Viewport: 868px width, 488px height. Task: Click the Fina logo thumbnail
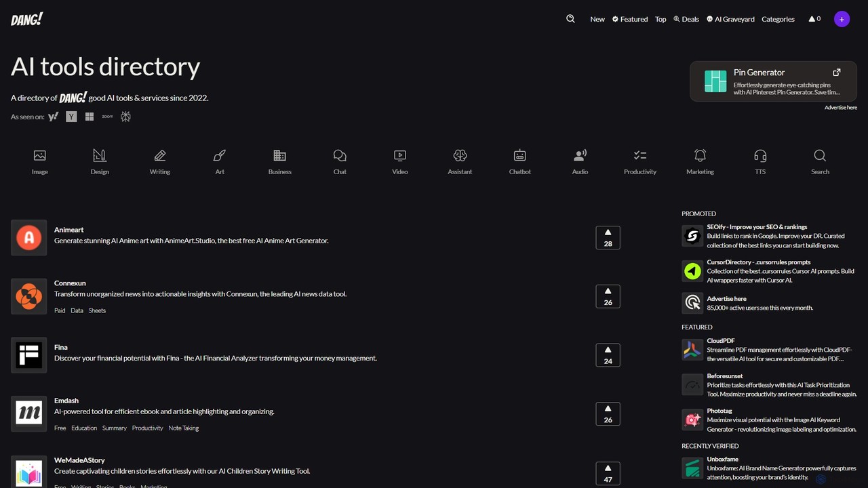(29, 355)
